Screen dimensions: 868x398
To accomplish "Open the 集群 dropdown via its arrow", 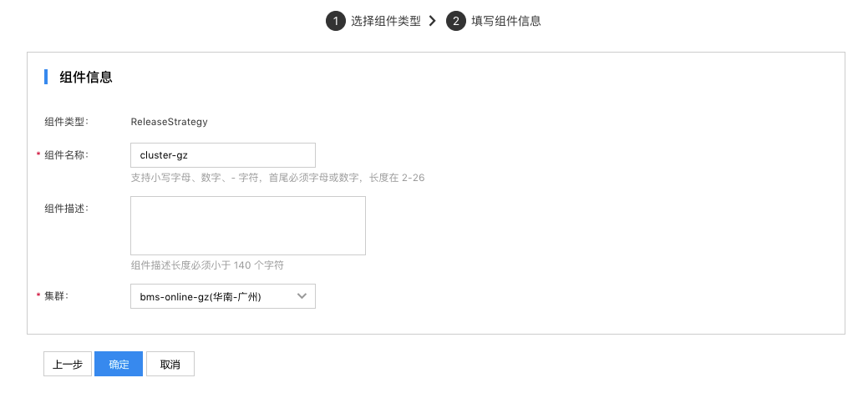I will [302, 296].
